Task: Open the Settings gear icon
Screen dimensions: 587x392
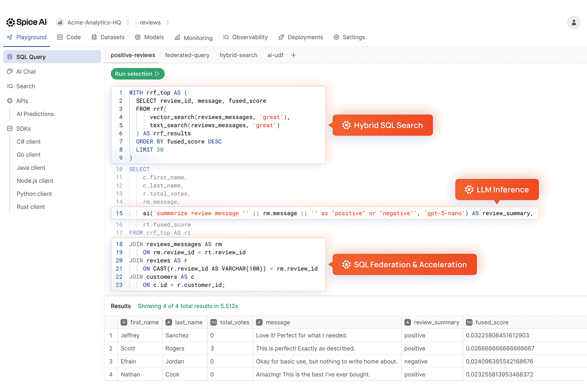Action: pos(336,37)
